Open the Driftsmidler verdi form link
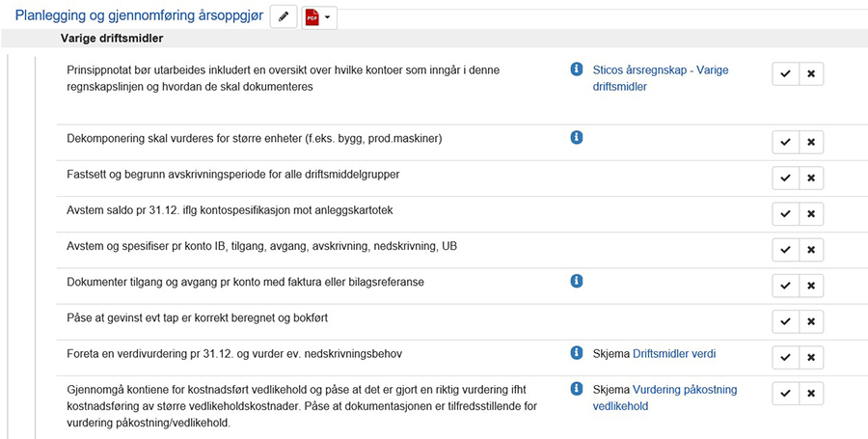The width and height of the screenshot is (868, 439). click(x=674, y=353)
